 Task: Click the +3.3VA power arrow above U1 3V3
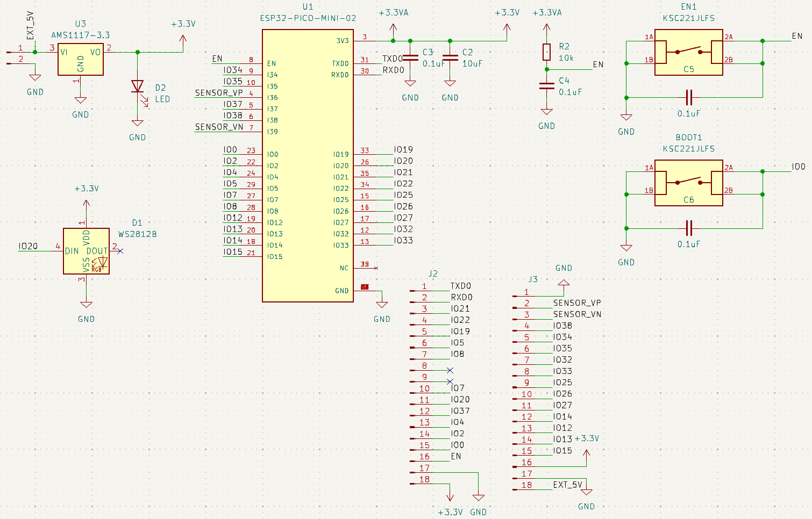coord(393,28)
